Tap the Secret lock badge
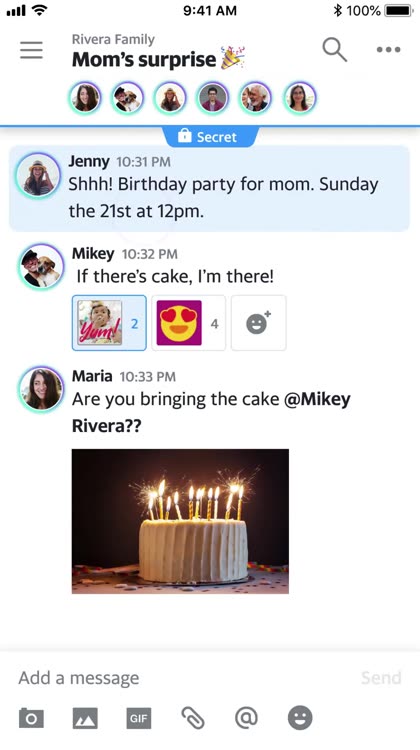This screenshot has width=420, height=750. tap(210, 137)
